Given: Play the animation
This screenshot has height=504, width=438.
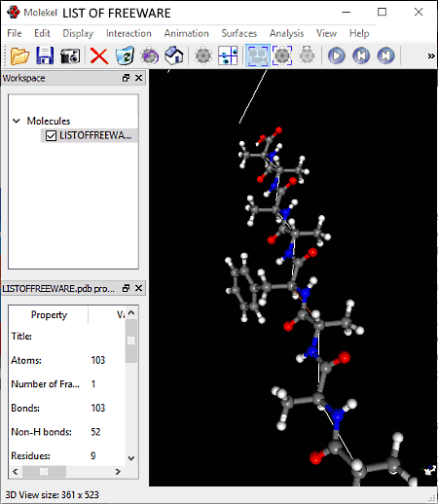Looking at the screenshot, I should tap(337, 55).
